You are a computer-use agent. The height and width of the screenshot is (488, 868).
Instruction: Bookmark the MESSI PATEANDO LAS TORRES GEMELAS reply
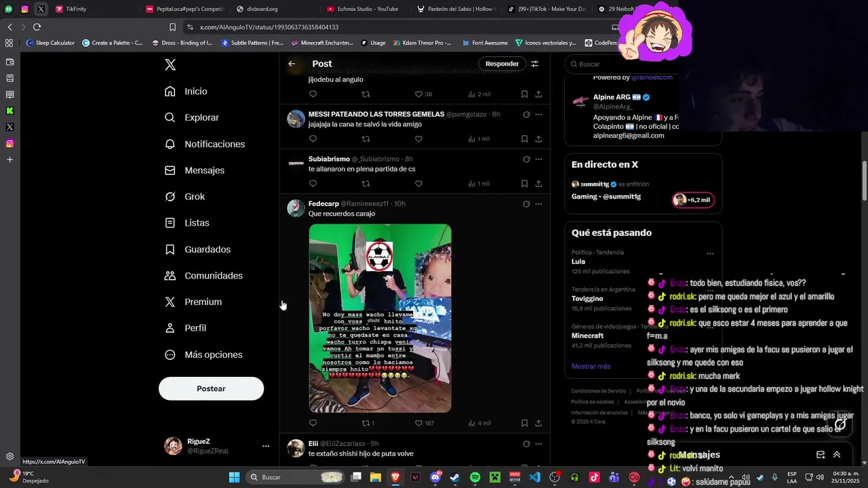click(524, 139)
